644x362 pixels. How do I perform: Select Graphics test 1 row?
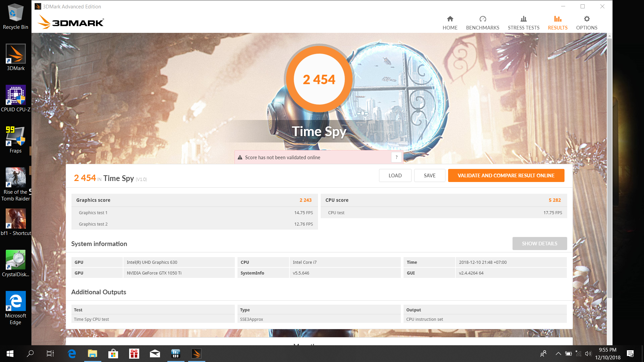tap(195, 213)
